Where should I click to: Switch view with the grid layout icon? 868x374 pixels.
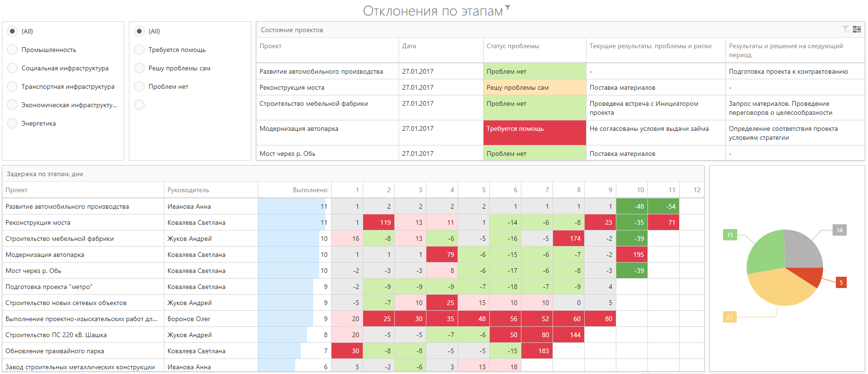[857, 29]
